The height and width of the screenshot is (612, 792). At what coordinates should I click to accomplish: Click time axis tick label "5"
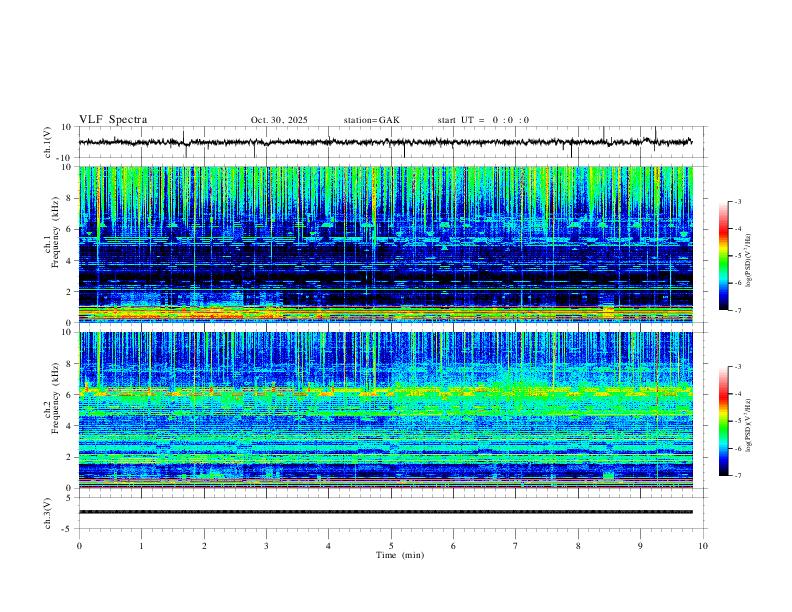391,546
